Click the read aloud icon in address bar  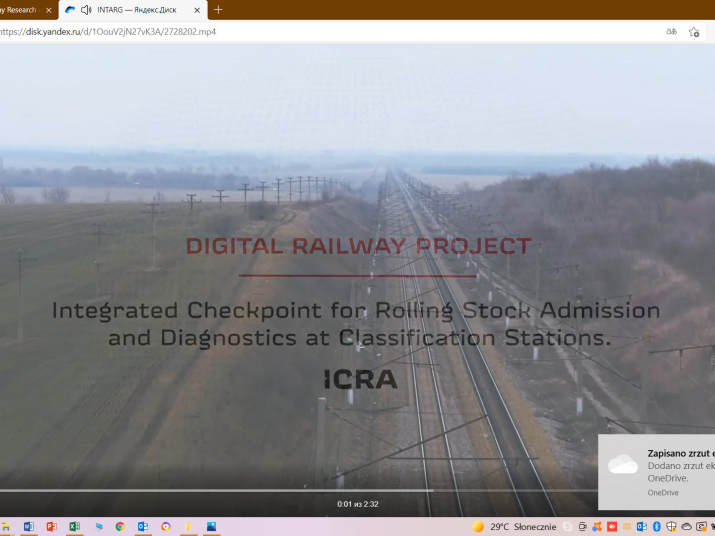pyautogui.click(x=672, y=32)
